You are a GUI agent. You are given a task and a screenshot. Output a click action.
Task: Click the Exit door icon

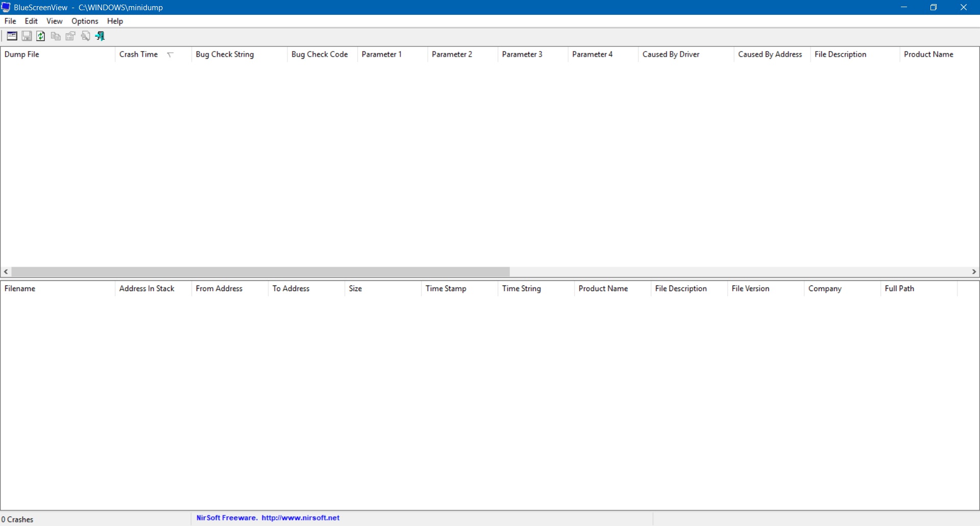(x=100, y=36)
